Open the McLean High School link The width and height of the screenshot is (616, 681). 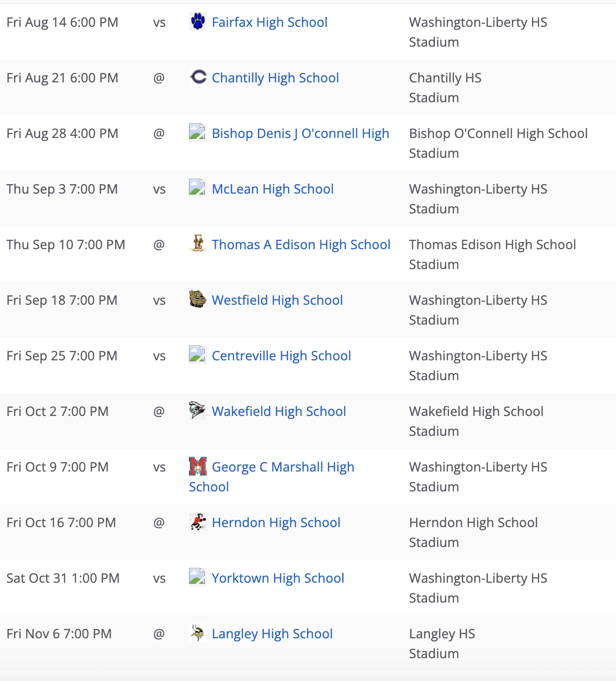click(272, 189)
